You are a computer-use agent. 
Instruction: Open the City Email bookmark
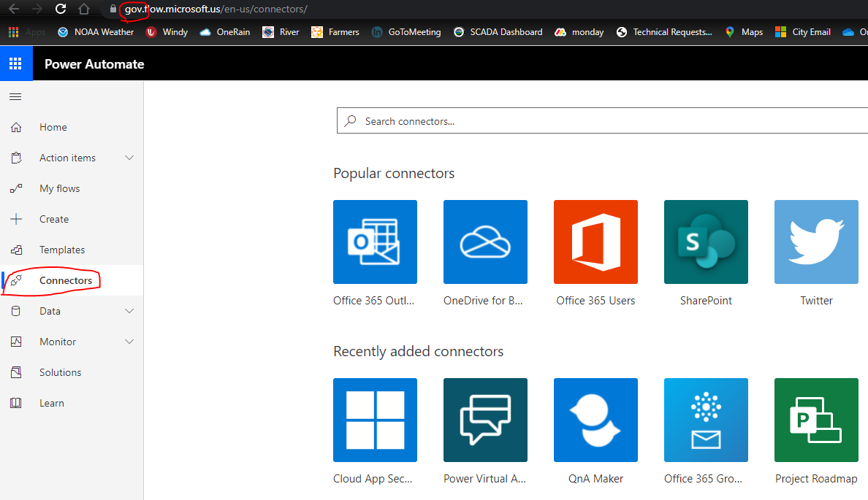803,32
